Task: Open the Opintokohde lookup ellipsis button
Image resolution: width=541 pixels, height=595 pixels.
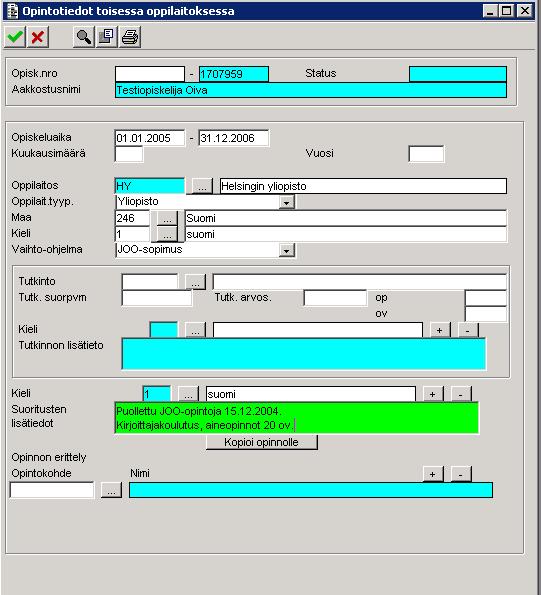Action: (112, 490)
